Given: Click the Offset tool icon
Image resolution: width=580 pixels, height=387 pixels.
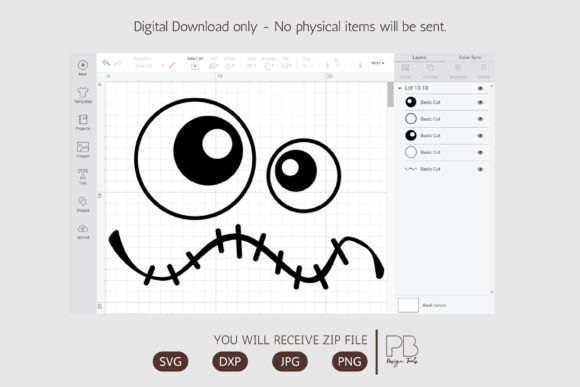Looking at the screenshot, I should coord(229,66).
